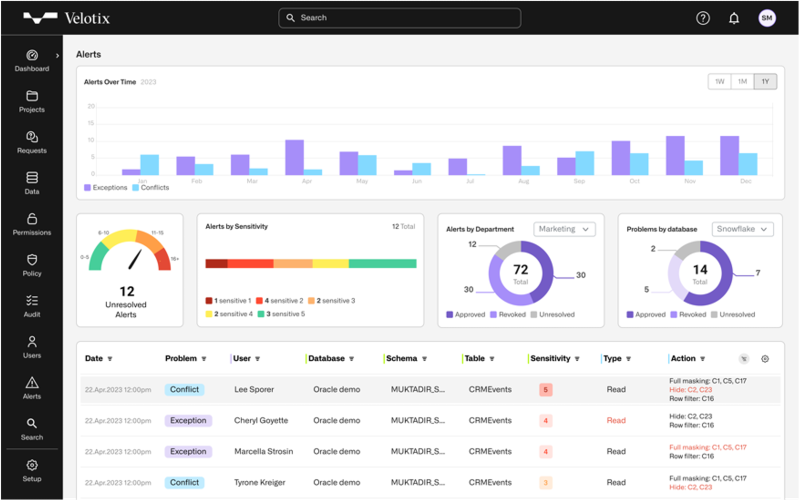Open the help question mark icon
This screenshot has height=500, width=799.
click(x=703, y=18)
